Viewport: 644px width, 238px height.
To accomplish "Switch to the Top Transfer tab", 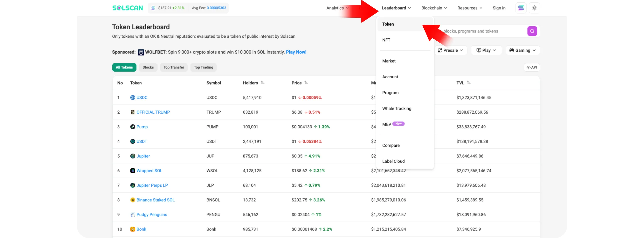I will [174, 67].
